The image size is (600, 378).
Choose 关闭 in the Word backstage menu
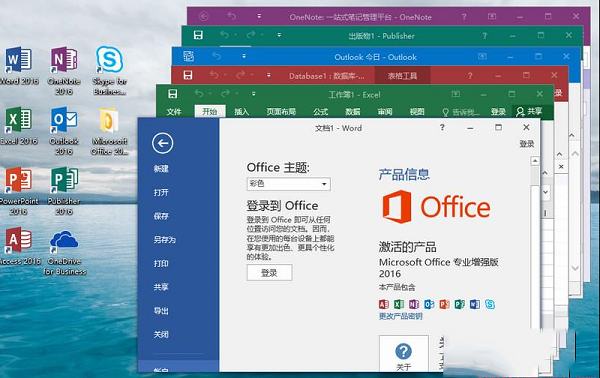tap(161, 334)
